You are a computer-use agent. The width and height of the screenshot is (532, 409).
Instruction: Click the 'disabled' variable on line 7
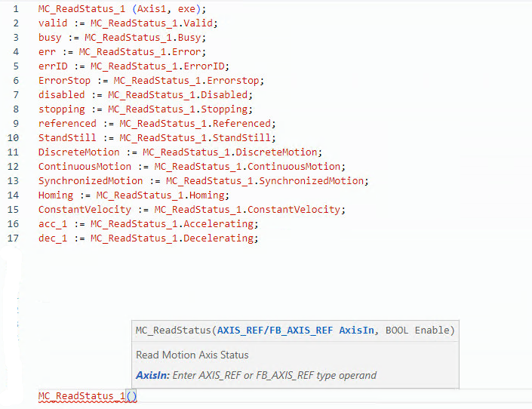pyautogui.click(x=62, y=95)
